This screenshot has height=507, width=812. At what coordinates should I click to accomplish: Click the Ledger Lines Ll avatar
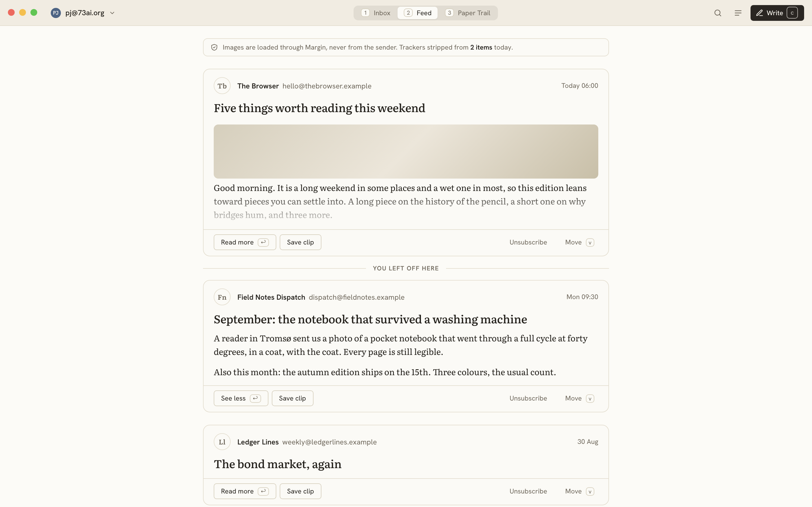coord(222,442)
